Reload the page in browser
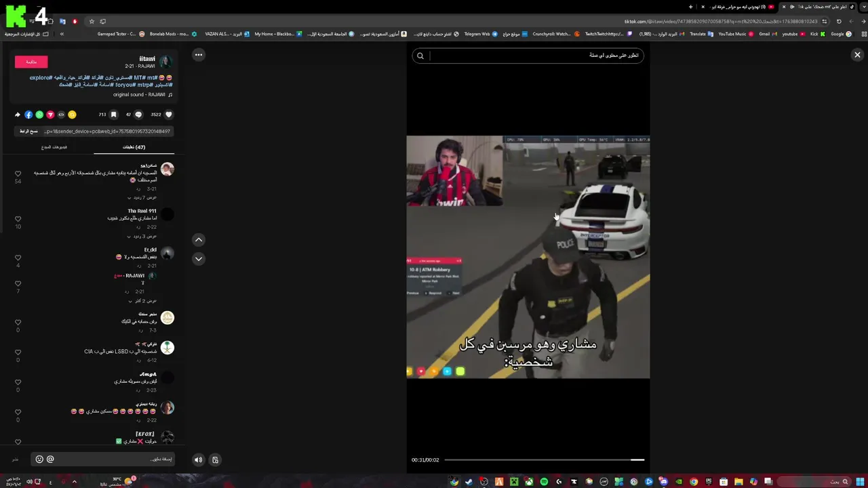Viewport: 868px width, 488px height. tap(839, 21)
